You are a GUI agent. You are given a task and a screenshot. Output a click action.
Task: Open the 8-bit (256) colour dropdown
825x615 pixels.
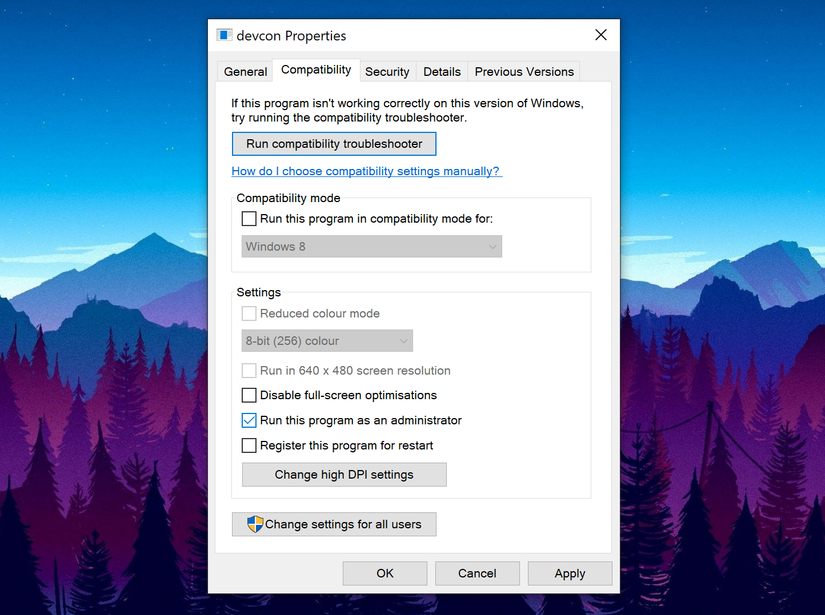click(x=404, y=340)
